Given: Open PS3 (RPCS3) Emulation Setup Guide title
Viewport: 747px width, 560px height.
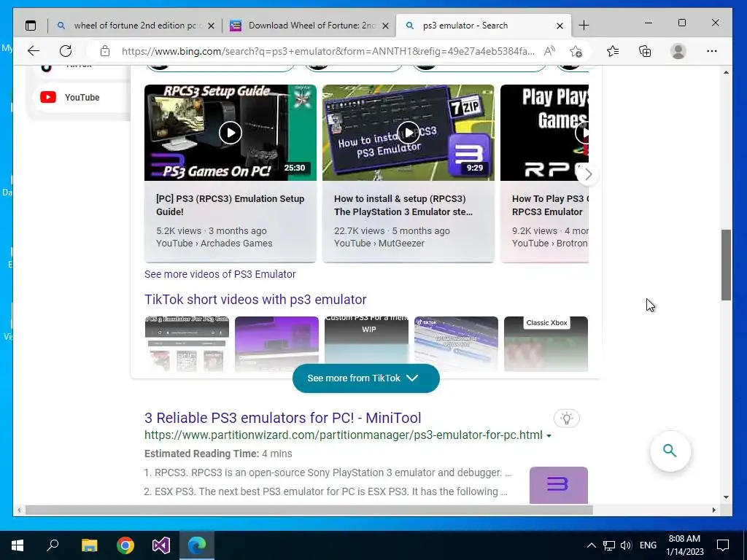Looking at the screenshot, I should pos(230,205).
